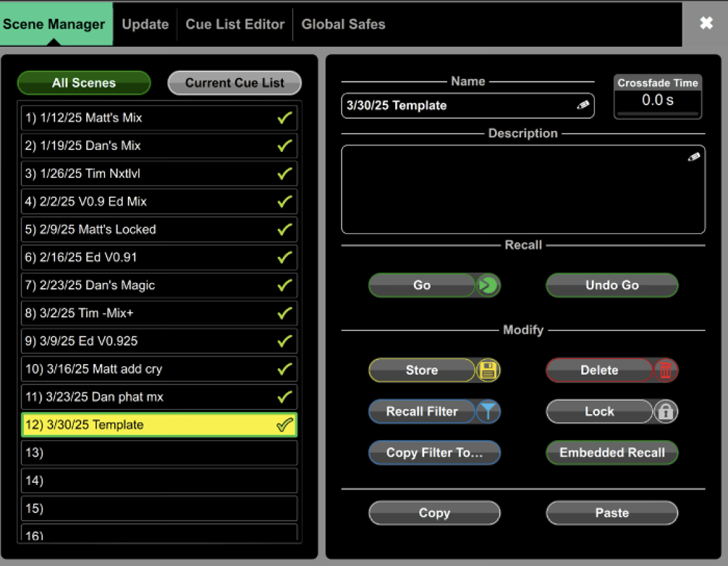Click the Embedded Recall button

pyautogui.click(x=612, y=453)
